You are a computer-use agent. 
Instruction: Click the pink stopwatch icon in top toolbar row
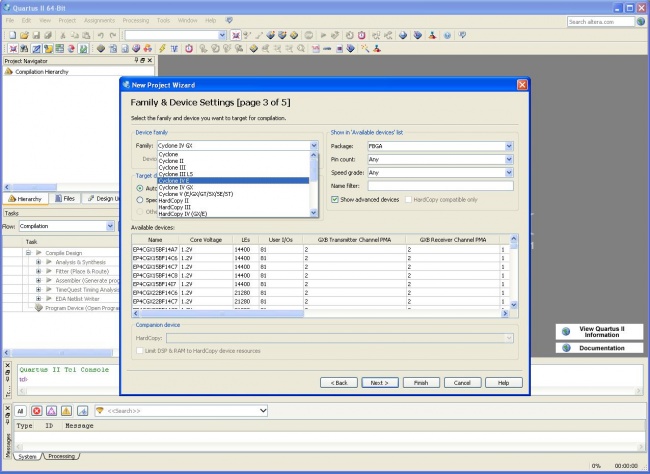[x=361, y=35]
